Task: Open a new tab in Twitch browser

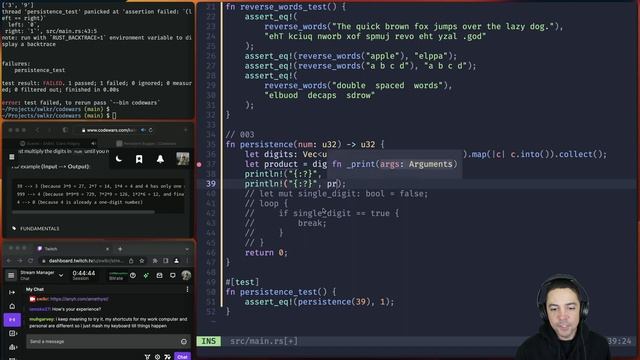Action: click(x=120, y=249)
